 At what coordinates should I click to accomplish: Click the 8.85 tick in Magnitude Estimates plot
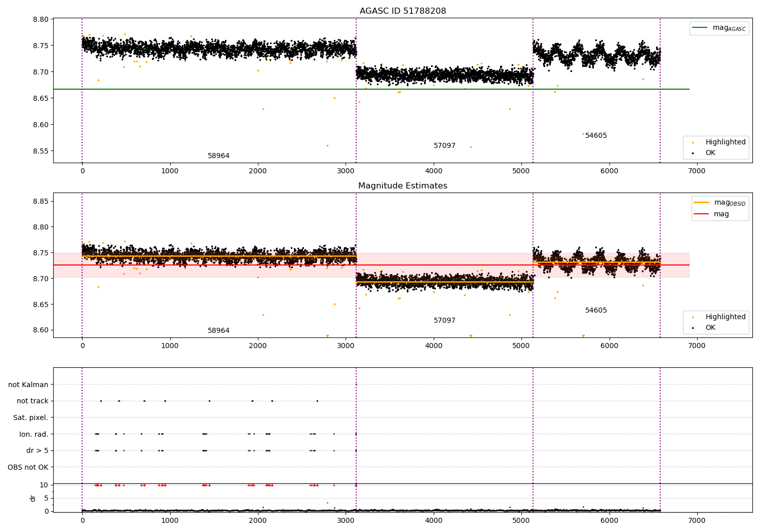click(x=41, y=202)
